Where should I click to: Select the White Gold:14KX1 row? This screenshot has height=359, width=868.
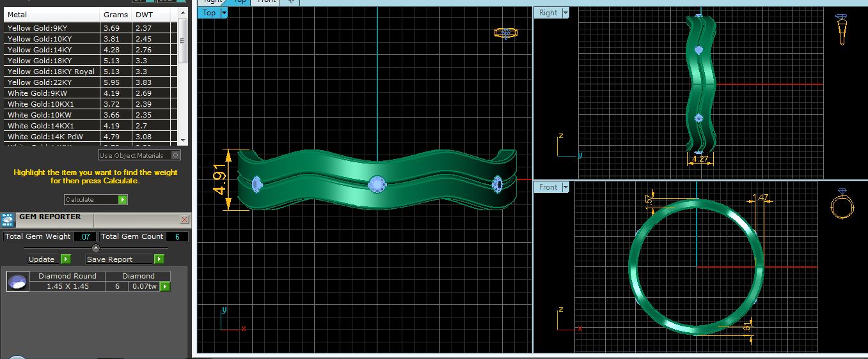coord(91,126)
